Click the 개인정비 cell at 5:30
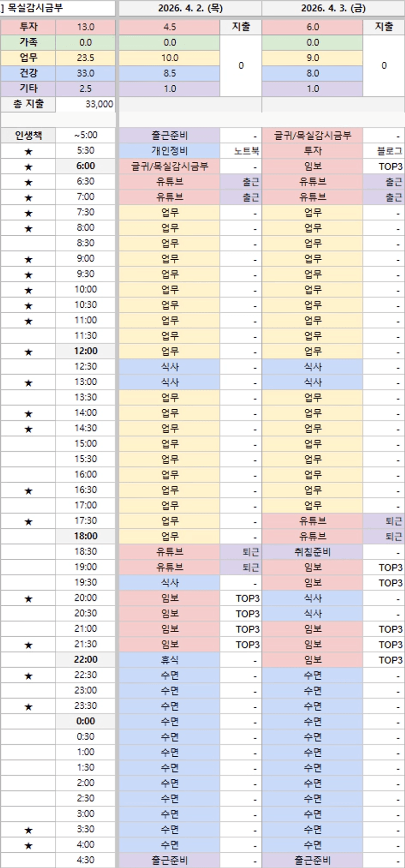405x868 pixels. pos(169,151)
